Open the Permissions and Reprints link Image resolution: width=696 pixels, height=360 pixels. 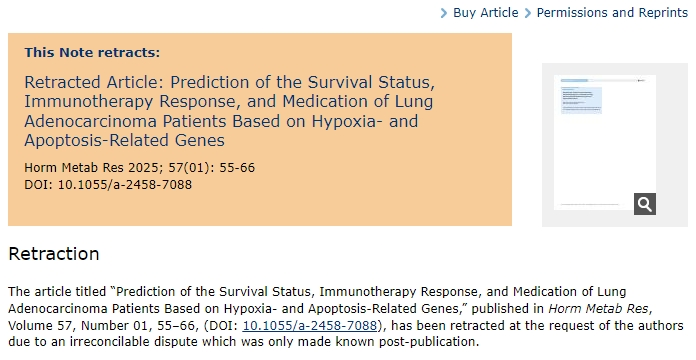click(612, 13)
